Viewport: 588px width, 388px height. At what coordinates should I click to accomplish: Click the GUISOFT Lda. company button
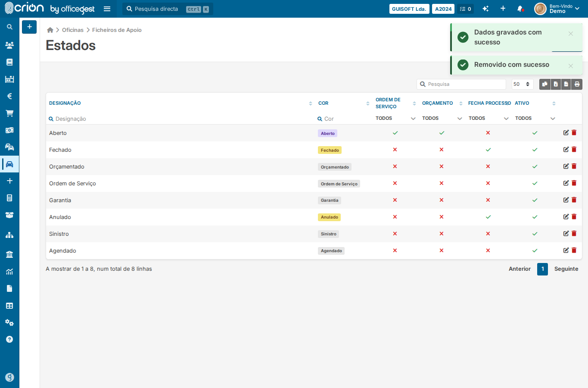tap(409, 9)
